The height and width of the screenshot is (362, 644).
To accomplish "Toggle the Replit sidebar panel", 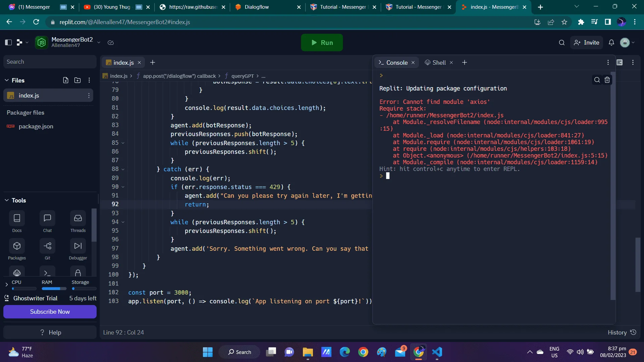I will [8, 42].
